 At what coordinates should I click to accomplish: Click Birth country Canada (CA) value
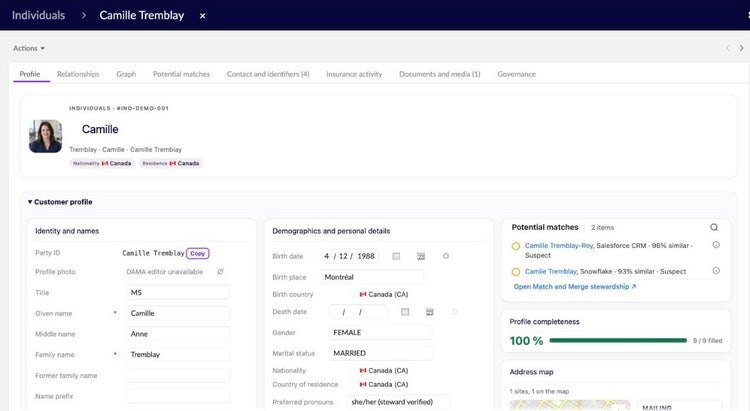pyautogui.click(x=384, y=294)
